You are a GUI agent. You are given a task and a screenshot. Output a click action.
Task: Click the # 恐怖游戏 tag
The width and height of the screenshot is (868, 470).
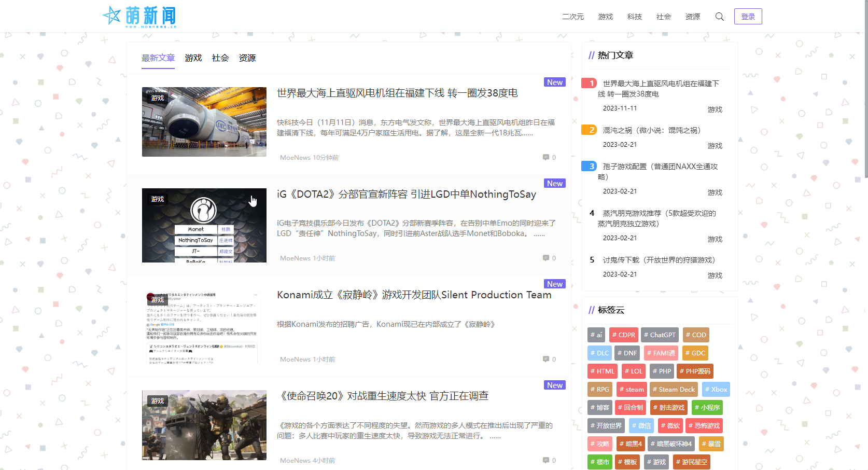(704, 426)
